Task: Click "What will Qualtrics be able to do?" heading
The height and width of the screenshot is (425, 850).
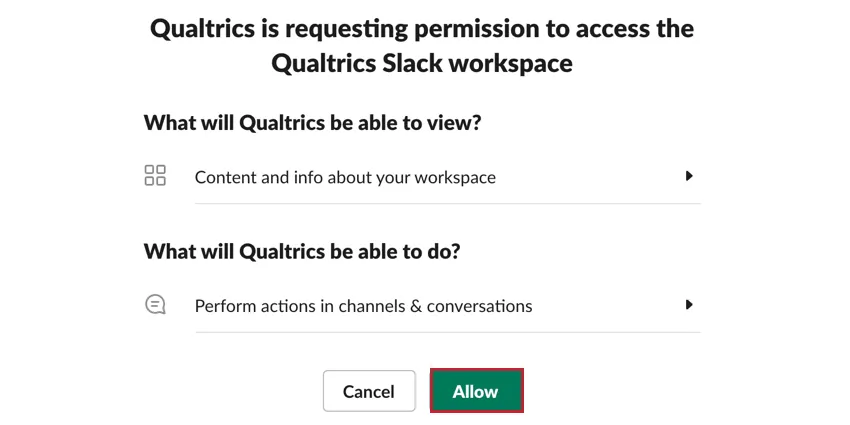Action: (x=302, y=251)
